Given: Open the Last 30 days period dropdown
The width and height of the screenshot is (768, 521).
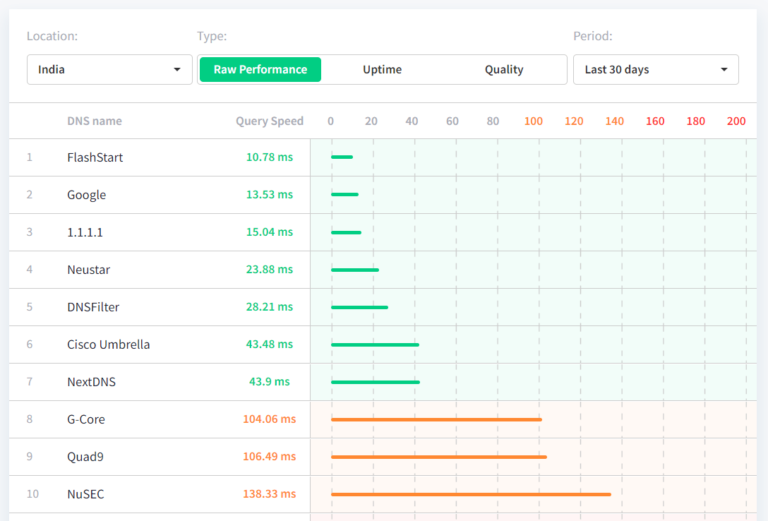Looking at the screenshot, I should click(656, 70).
